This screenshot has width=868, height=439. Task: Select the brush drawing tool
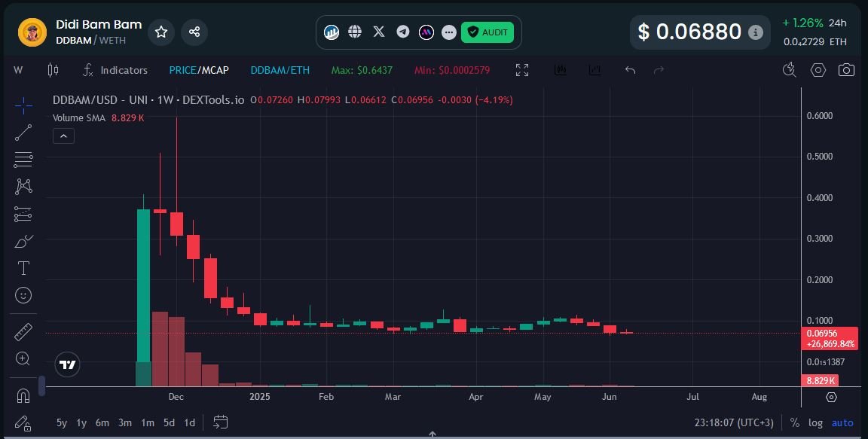point(23,241)
